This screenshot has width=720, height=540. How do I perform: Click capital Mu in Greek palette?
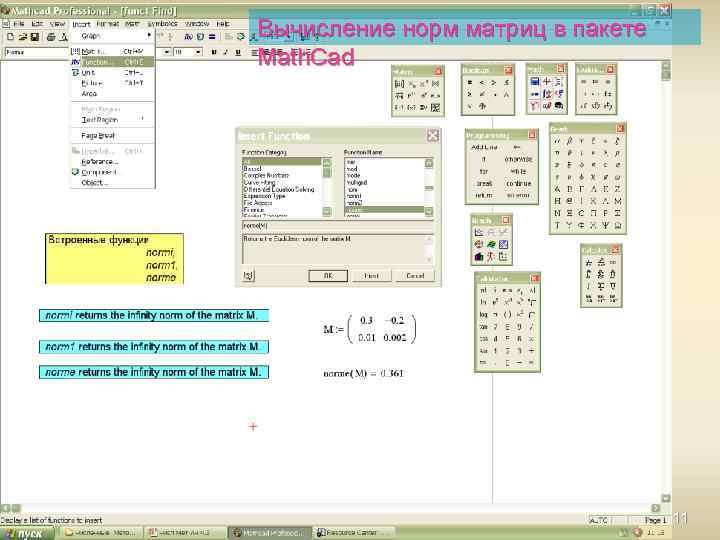[x=618, y=201]
